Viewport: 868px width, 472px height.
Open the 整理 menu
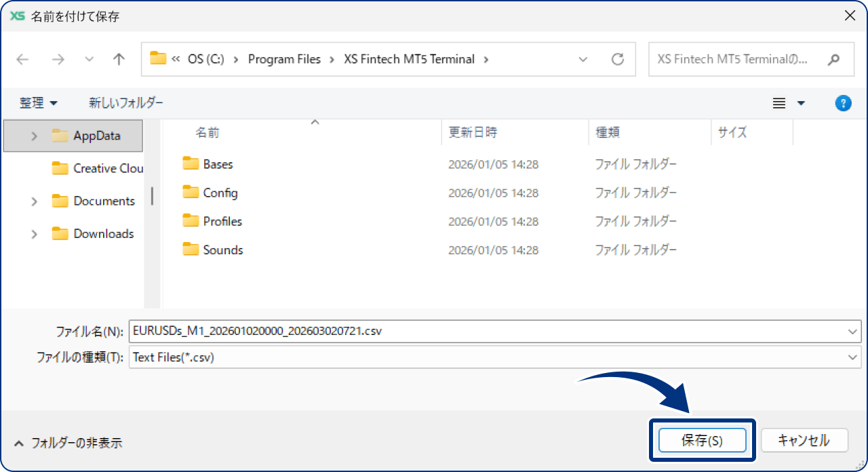point(39,103)
